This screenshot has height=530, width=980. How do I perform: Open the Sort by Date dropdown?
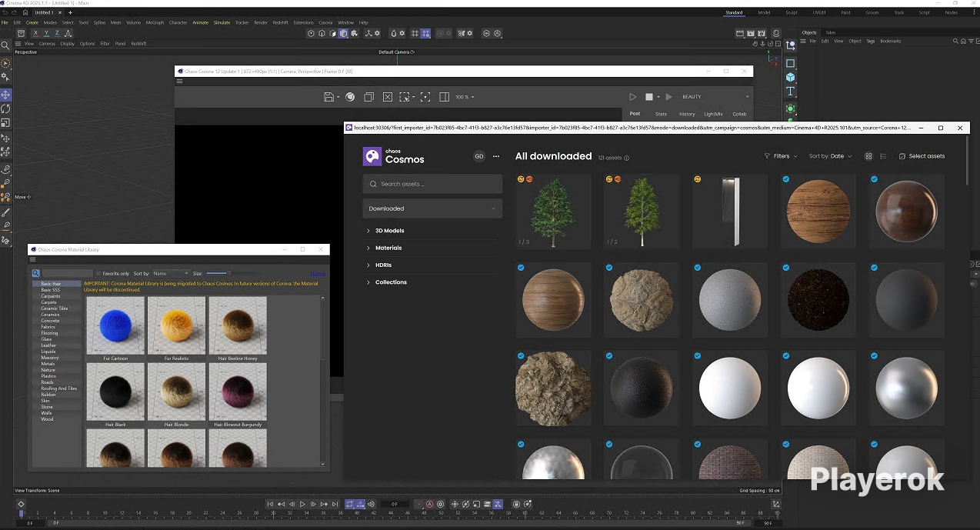tap(830, 156)
